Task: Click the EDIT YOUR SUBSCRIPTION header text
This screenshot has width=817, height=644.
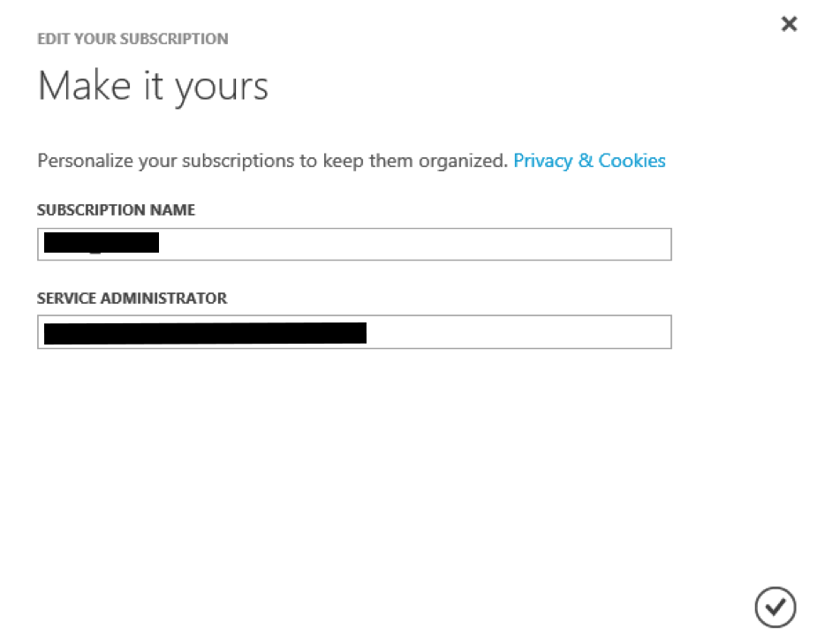Action: click(x=132, y=39)
